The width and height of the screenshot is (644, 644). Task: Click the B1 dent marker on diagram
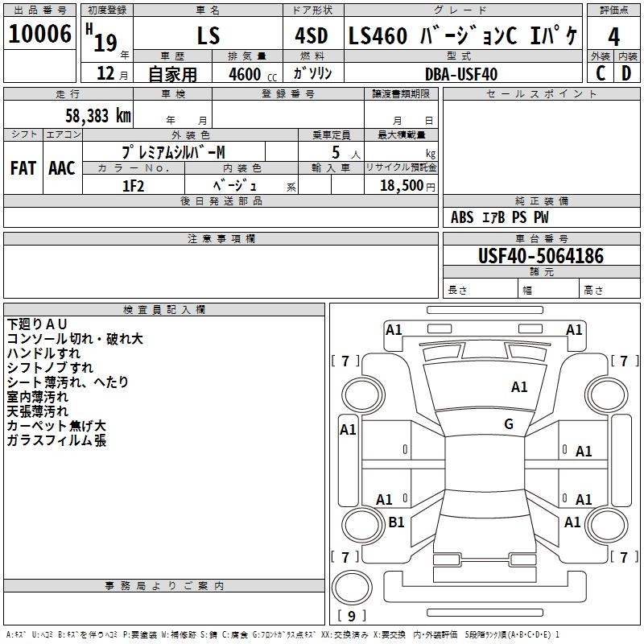396,522
